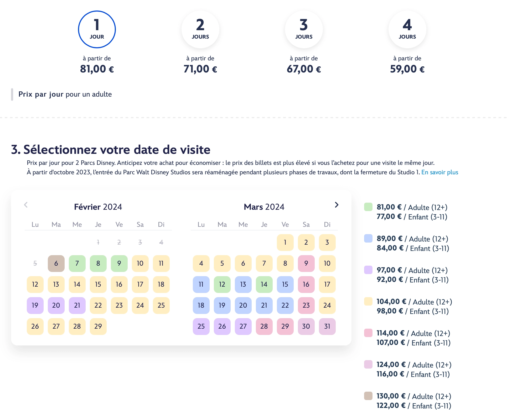
Task: Pick the 4 Jours ticket option
Action: point(407,29)
